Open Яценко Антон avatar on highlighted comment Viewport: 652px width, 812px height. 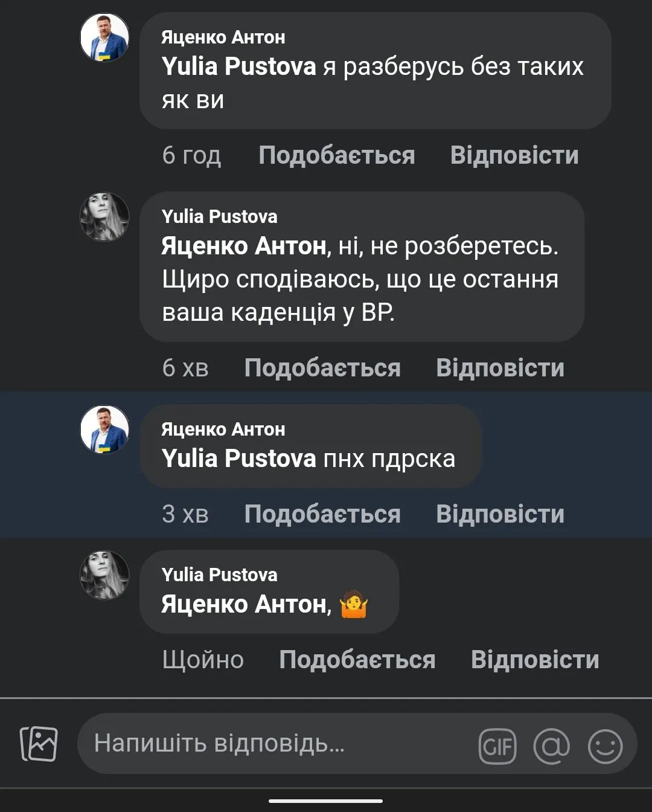tap(104, 430)
